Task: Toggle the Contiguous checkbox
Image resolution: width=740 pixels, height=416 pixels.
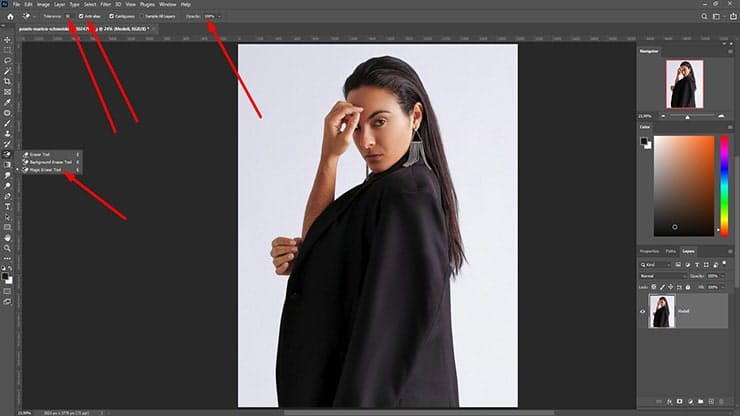Action: 112,17
